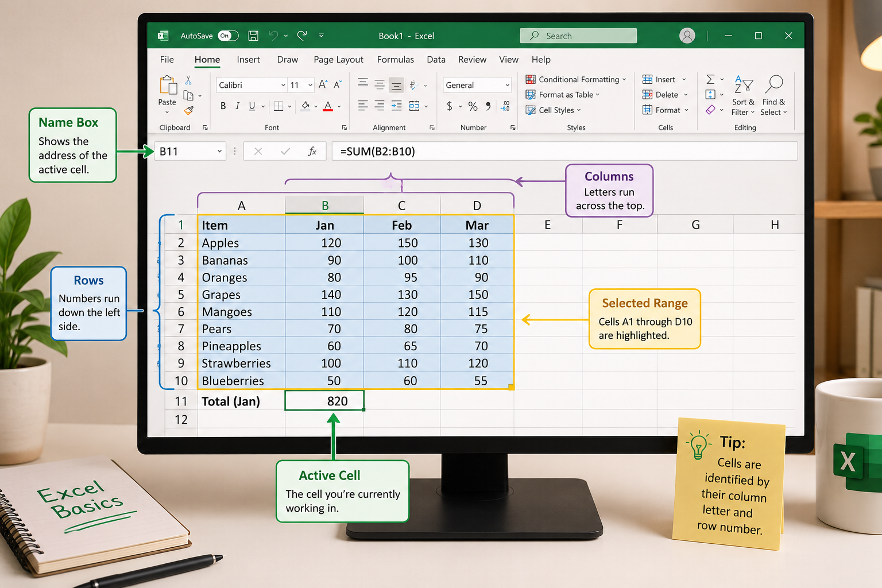Open the Find & Select dropdown
The image size is (882, 588).
(773, 96)
